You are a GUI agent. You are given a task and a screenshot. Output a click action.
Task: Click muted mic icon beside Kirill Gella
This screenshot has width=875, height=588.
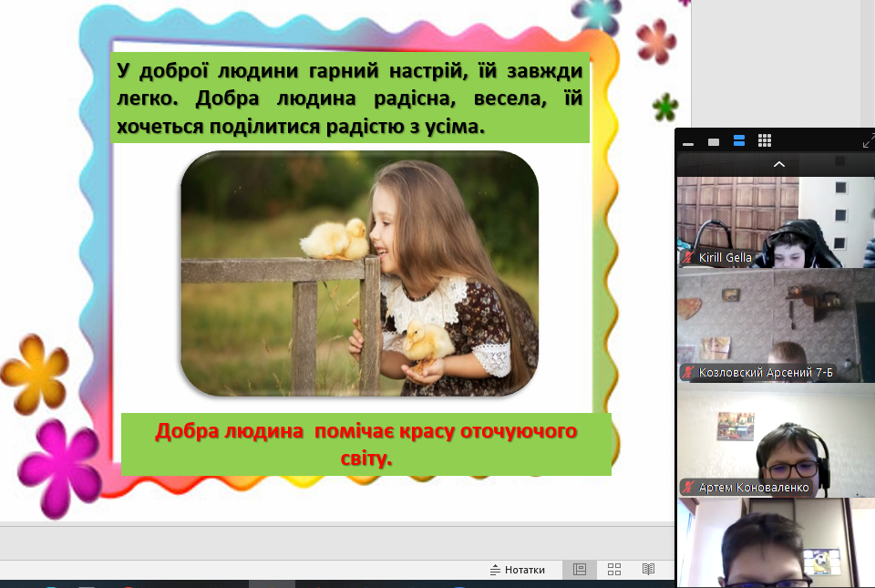tap(688, 257)
